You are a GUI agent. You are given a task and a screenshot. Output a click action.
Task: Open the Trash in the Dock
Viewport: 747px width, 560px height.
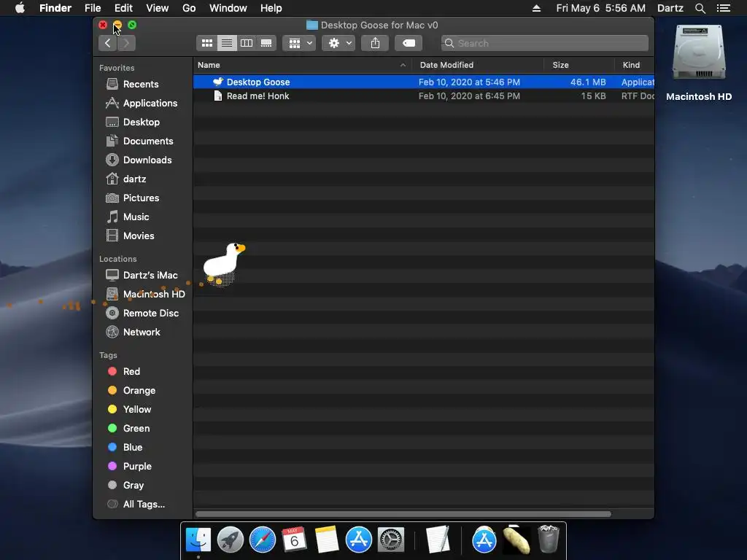click(x=549, y=539)
